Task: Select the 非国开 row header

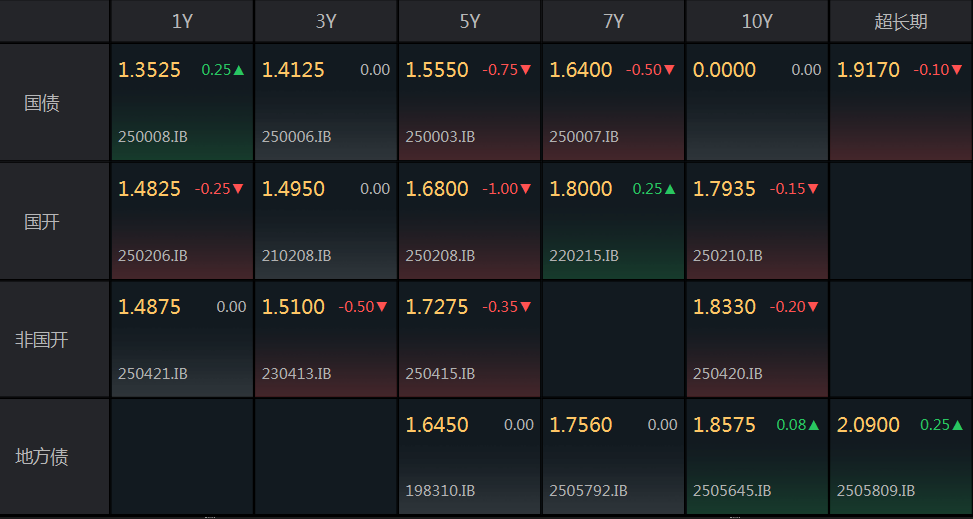Action: pyautogui.click(x=42, y=339)
